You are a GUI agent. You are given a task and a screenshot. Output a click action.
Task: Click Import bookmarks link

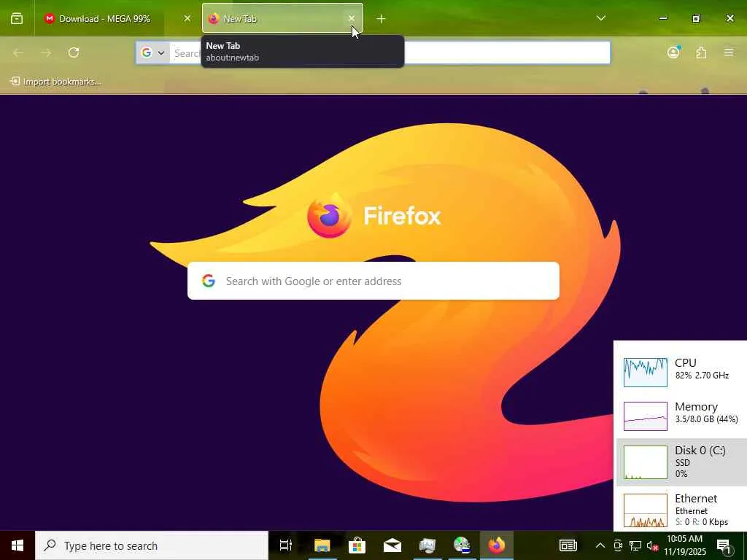point(55,82)
